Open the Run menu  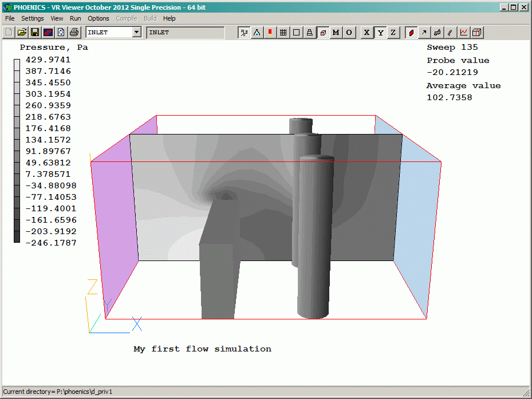(75, 18)
